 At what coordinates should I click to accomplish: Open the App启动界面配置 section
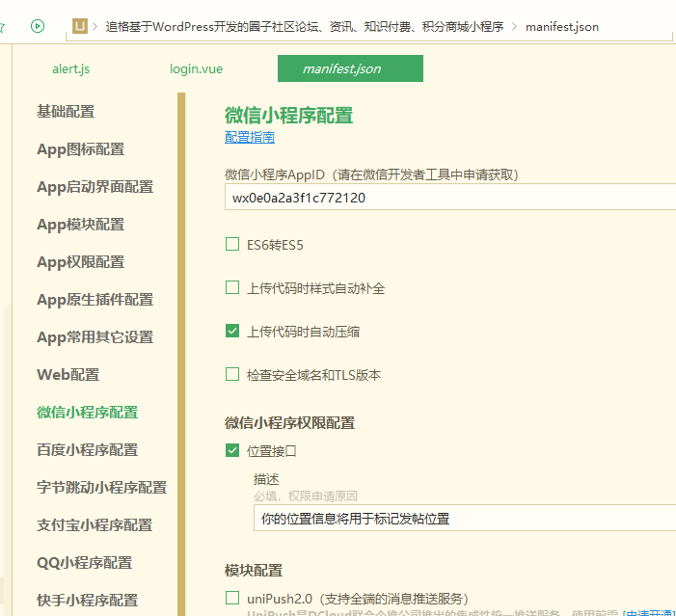tap(95, 187)
